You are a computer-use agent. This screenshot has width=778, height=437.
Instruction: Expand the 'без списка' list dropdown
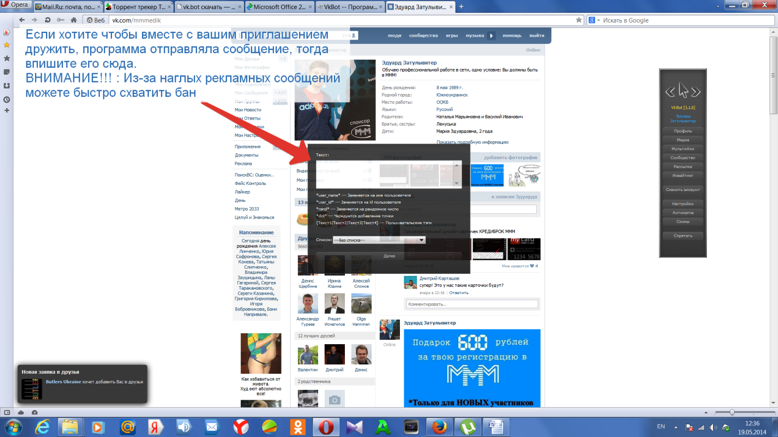[x=380, y=240]
